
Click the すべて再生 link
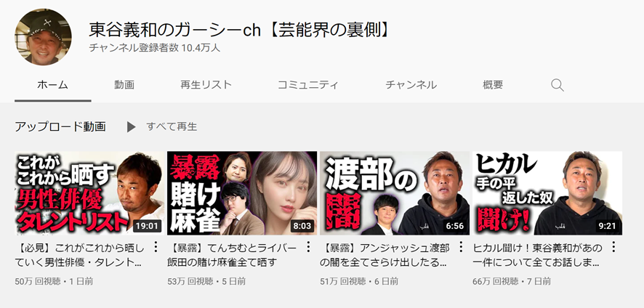click(172, 127)
